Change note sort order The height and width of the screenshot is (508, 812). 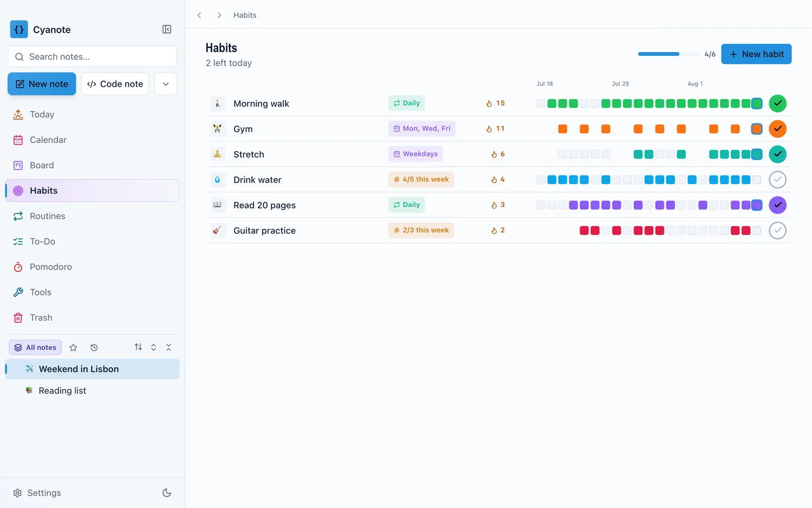[x=138, y=347]
